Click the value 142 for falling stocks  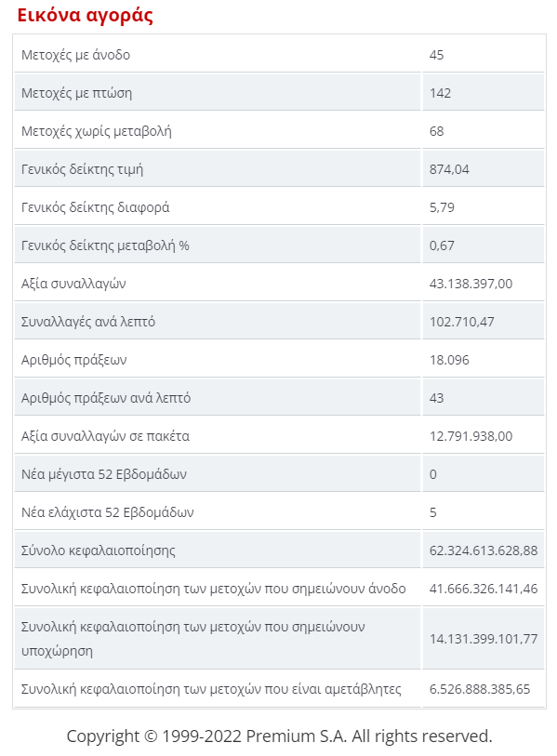coord(440,93)
